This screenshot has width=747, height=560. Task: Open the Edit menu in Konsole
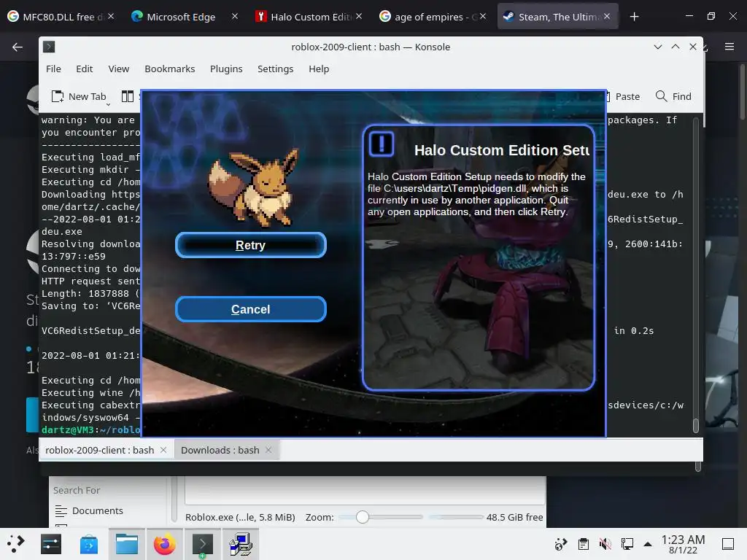coord(85,69)
